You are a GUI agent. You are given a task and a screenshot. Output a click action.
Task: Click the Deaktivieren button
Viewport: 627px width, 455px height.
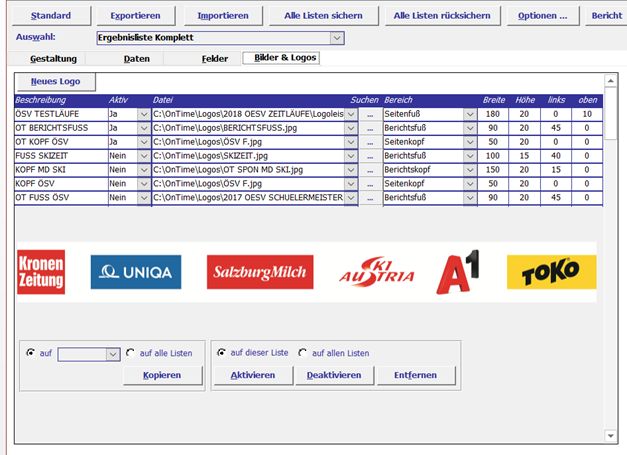point(334,375)
